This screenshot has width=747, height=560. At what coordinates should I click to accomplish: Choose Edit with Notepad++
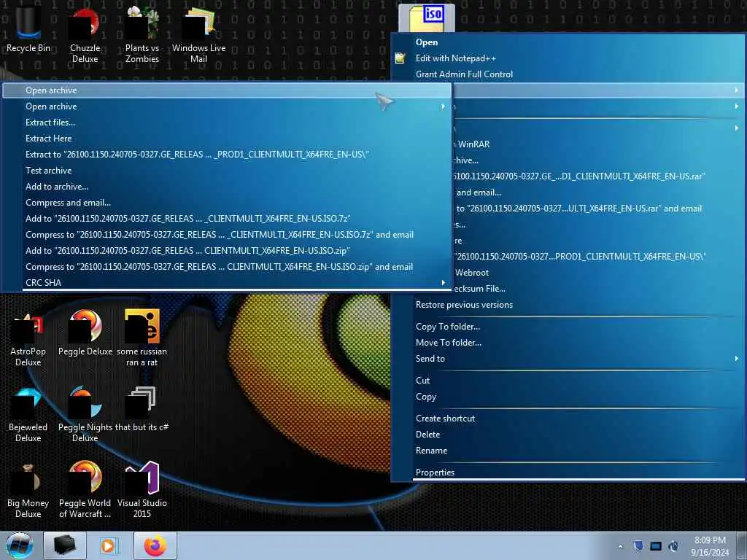point(568,58)
